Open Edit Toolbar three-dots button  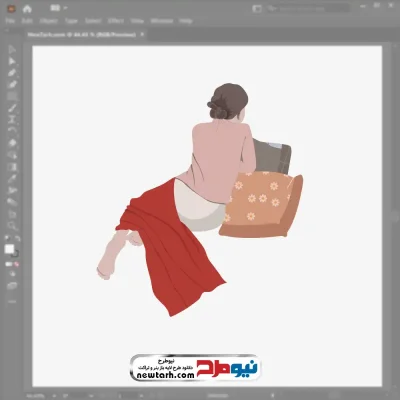pyautogui.click(x=12, y=302)
